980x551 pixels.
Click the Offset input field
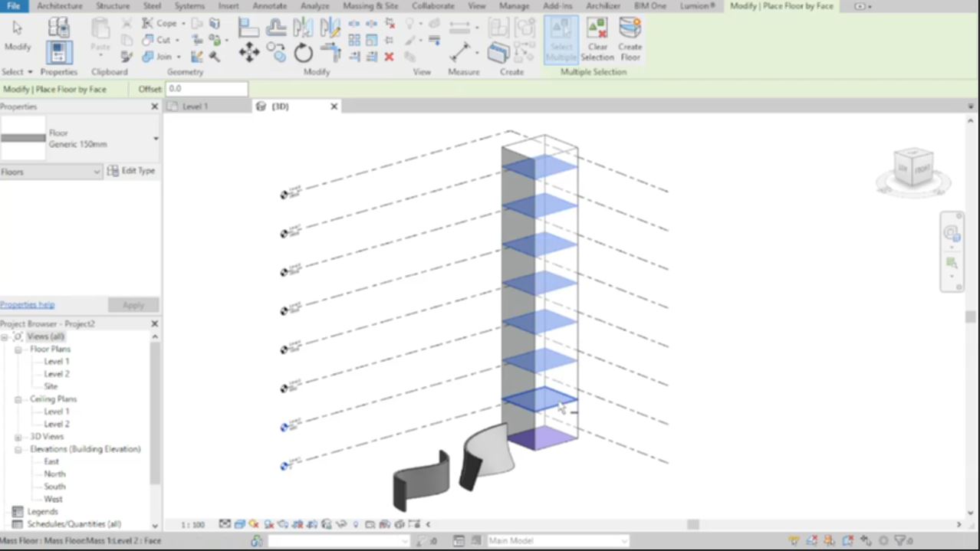point(206,89)
